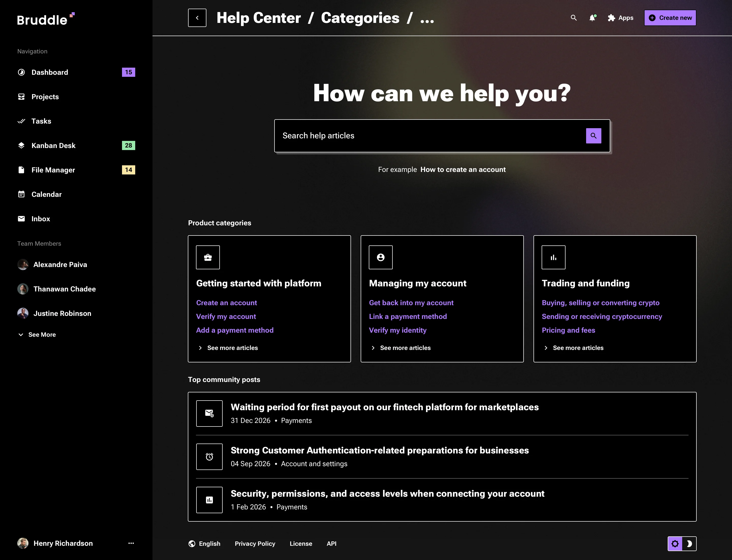Open the File Manager icon
This screenshot has width=732, height=560.
point(21,170)
